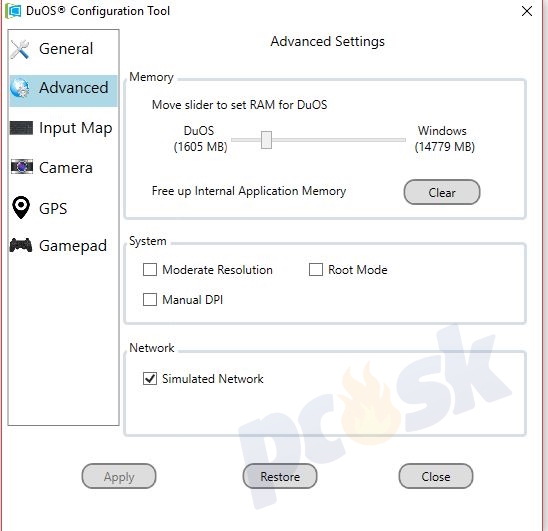Enable the Root Mode checkbox
548x531 pixels.
(x=316, y=270)
